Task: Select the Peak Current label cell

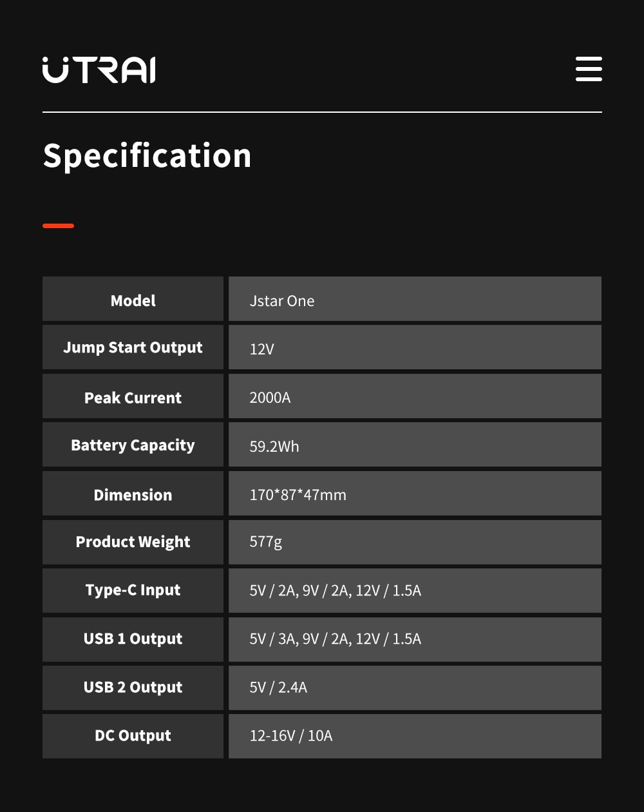Action: coord(133,396)
